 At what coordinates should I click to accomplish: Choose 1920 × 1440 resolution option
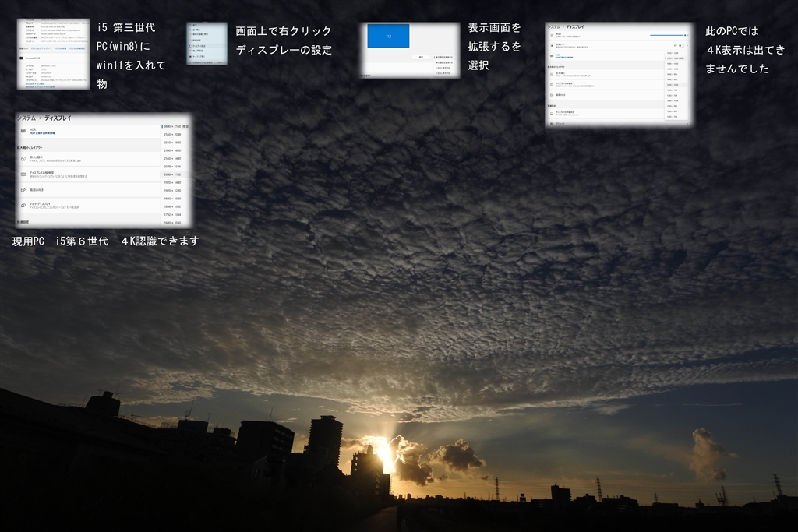click(172, 182)
